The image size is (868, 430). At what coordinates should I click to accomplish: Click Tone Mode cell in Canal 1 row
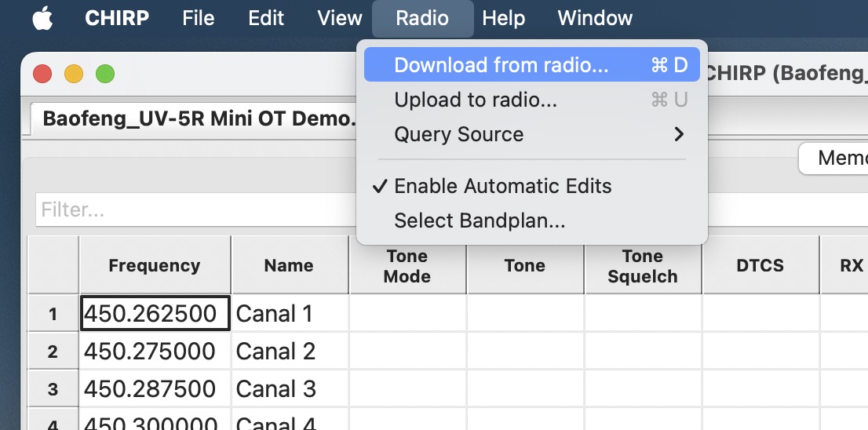coord(407,313)
